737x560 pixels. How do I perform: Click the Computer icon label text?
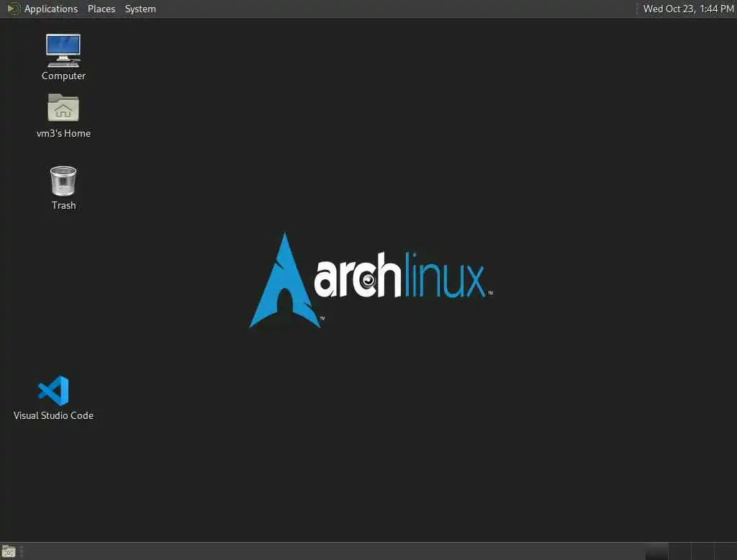pyautogui.click(x=63, y=76)
